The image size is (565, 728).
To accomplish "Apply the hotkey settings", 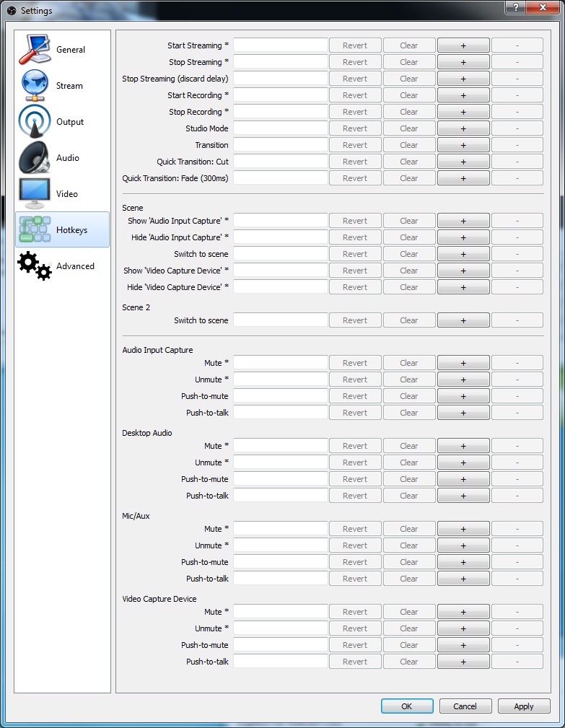I will (524, 706).
